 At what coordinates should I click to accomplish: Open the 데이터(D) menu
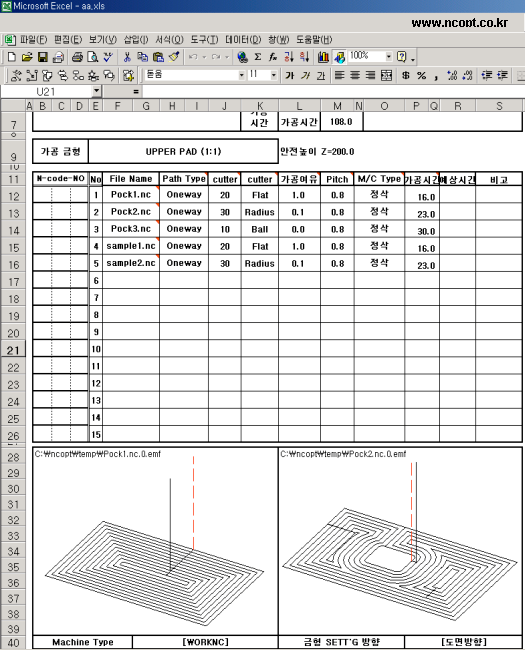pyautogui.click(x=243, y=40)
